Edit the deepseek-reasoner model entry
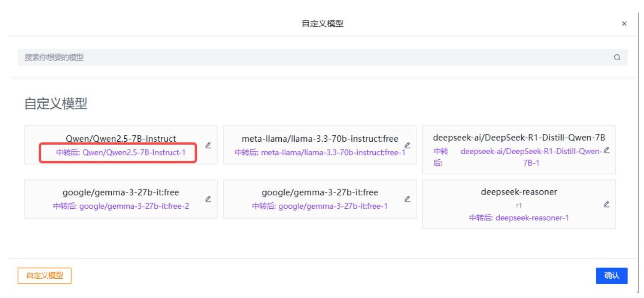The height and width of the screenshot is (298, 644). (x=606, y=205)
